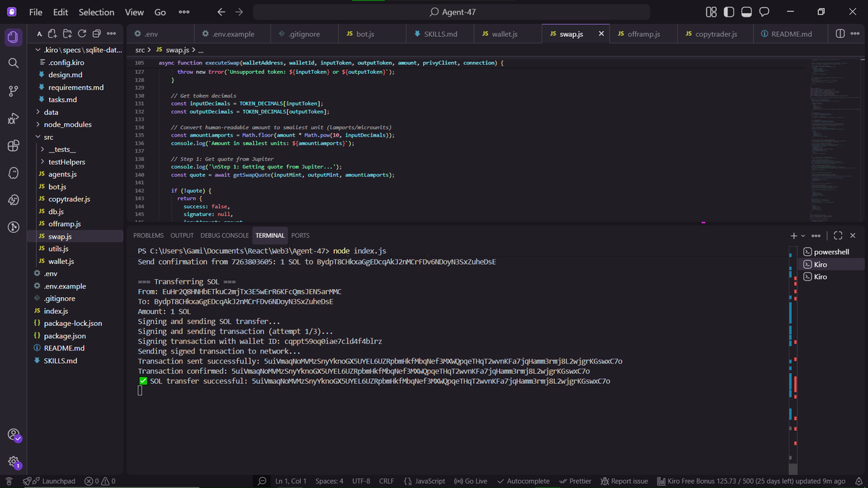This screenshot has height=488, width=868.
Task: Close the swap.js editor tab
Action: click(602, 34)
